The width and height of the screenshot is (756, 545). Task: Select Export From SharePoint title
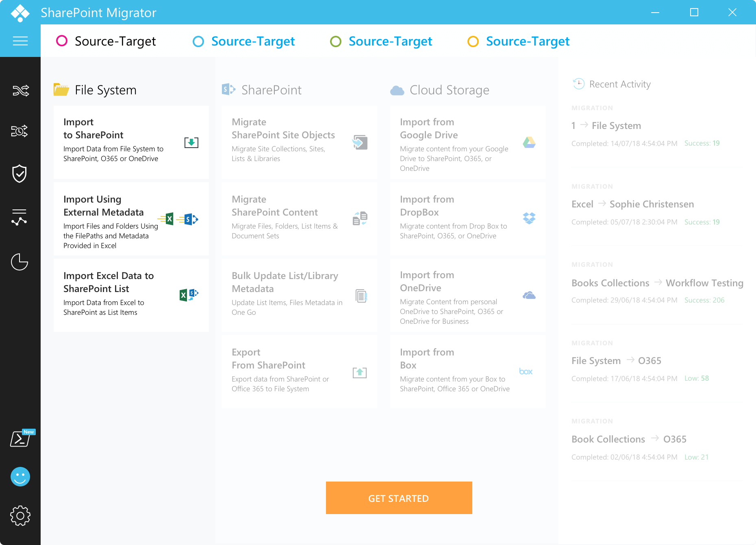[x=268, y=359]
